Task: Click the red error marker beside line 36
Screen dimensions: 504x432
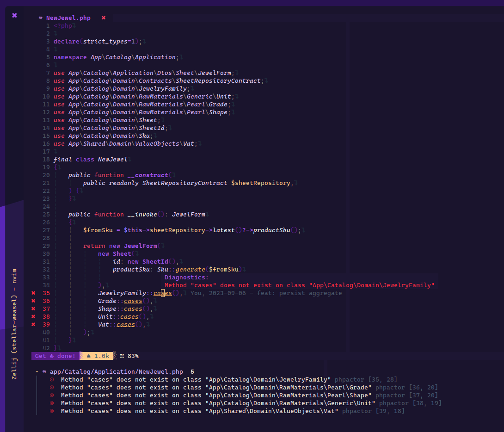Action: [x=32, y=301]
